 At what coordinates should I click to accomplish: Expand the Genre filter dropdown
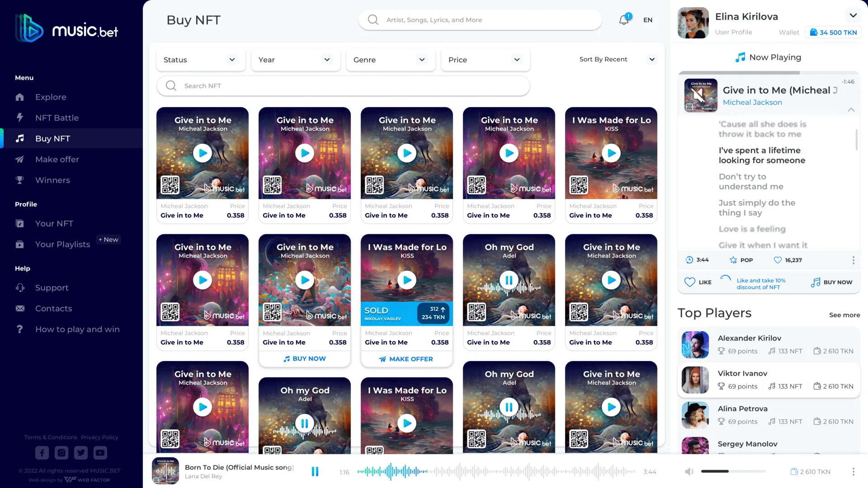pos(390,60)
